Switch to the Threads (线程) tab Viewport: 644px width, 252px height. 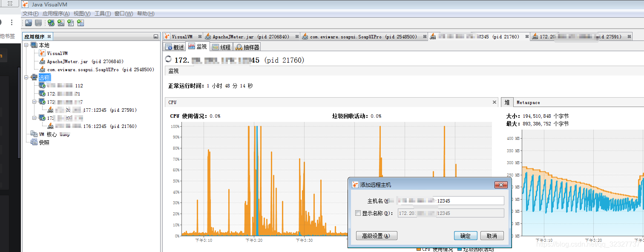(221, 47)
